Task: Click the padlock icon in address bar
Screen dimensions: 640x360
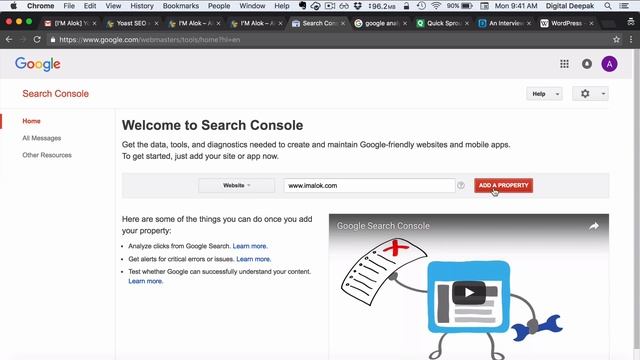Action: [53, 40]
